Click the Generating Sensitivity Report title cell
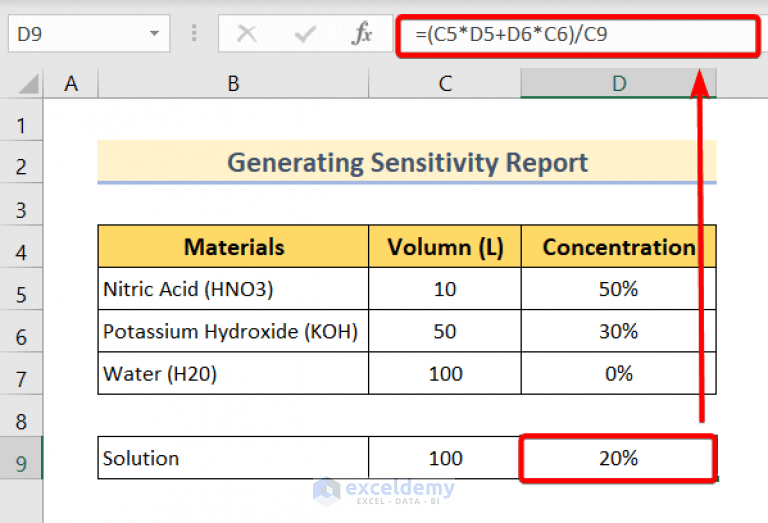This screenshot has width=768, height=523. pyautogui.click(x=407, y=162)
